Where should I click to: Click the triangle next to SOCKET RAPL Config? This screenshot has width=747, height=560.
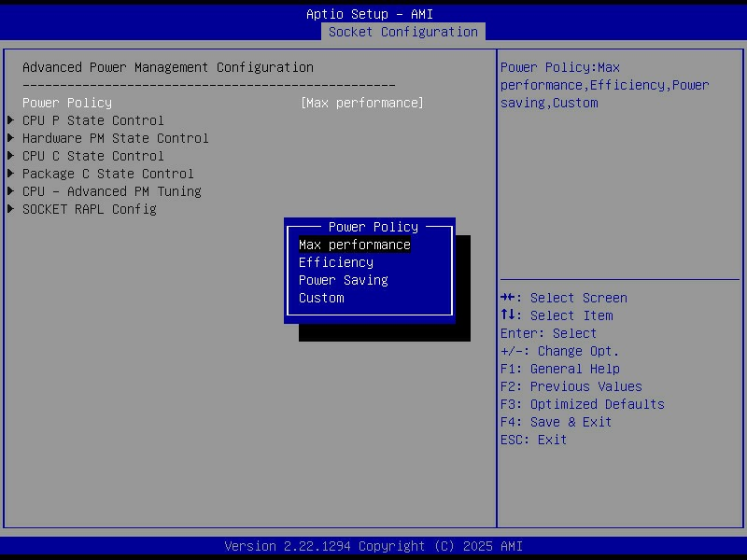pyautogui.click(x=10, y=209)
